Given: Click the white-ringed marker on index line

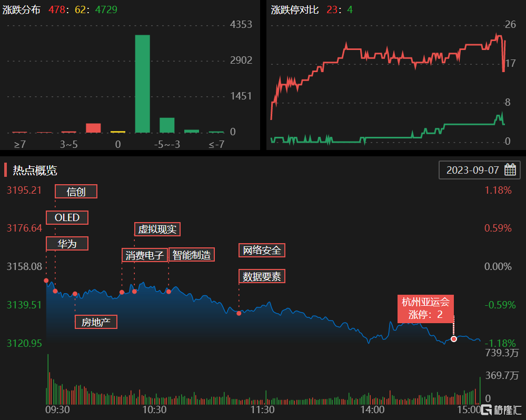Looking at the screenshot, I should (454, 339).
